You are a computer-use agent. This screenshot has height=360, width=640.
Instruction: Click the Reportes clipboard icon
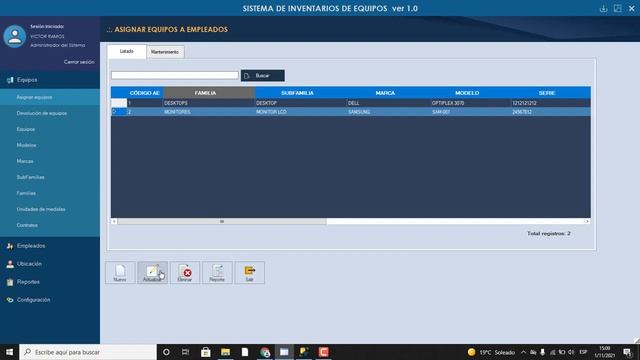10,282
